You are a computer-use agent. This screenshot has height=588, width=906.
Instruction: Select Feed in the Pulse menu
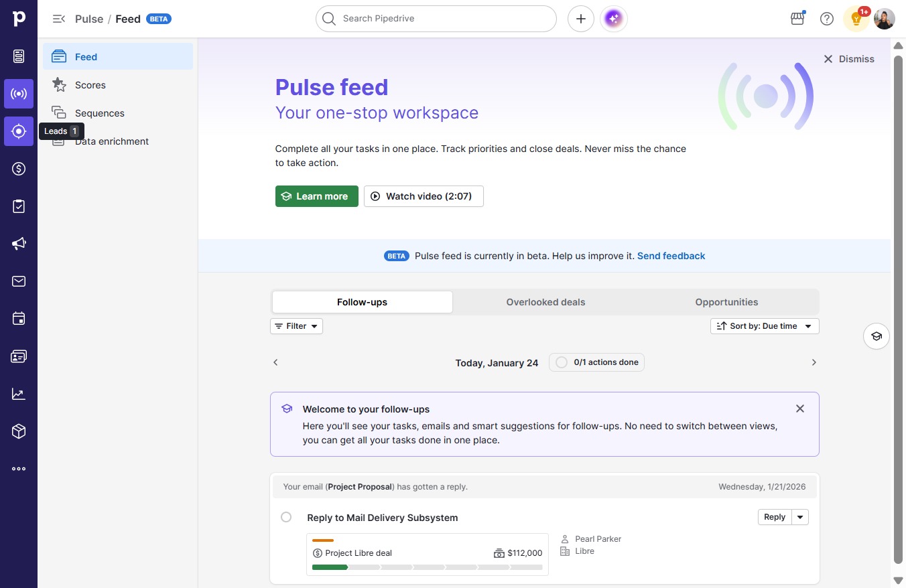(x=118, y=57)
